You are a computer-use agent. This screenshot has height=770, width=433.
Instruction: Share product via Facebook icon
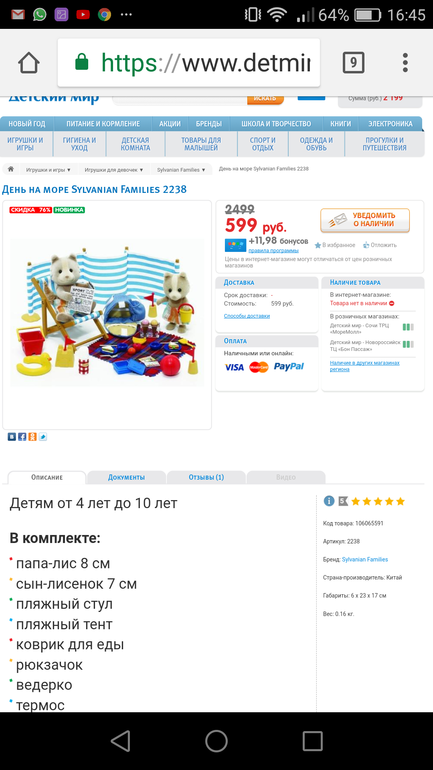click(22, 437)
